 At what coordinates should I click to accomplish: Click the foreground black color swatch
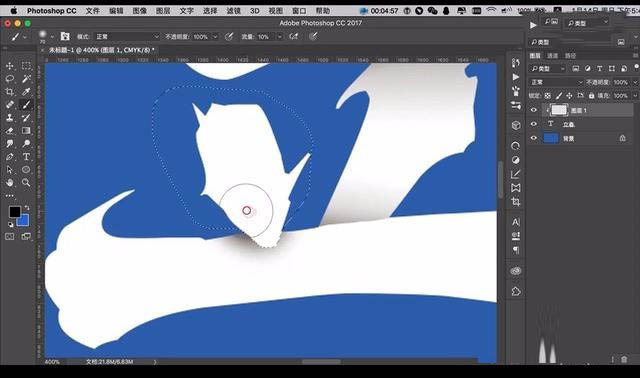click(15, 212)
